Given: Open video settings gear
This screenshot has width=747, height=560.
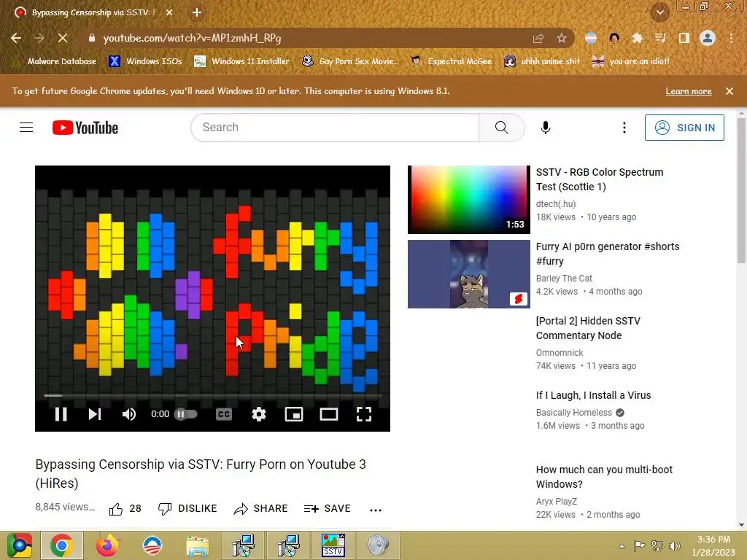Looking at the screenshot, I should point(259,414).
